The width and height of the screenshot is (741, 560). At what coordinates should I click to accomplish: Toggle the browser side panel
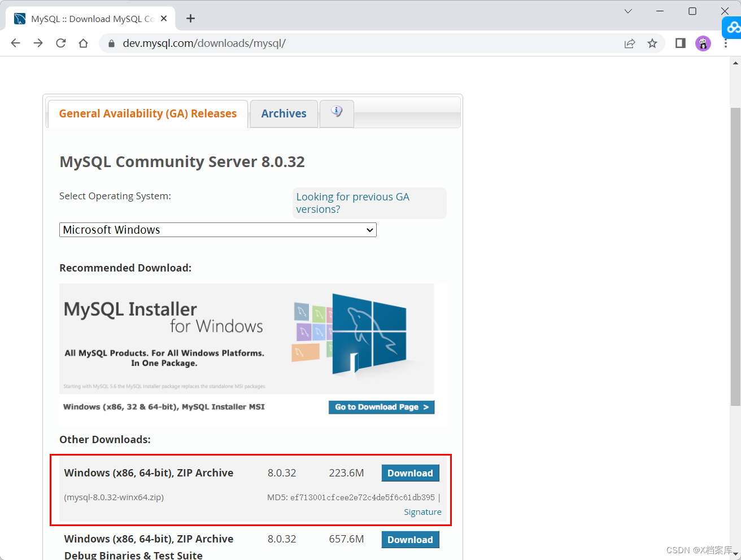click(681, 43)
